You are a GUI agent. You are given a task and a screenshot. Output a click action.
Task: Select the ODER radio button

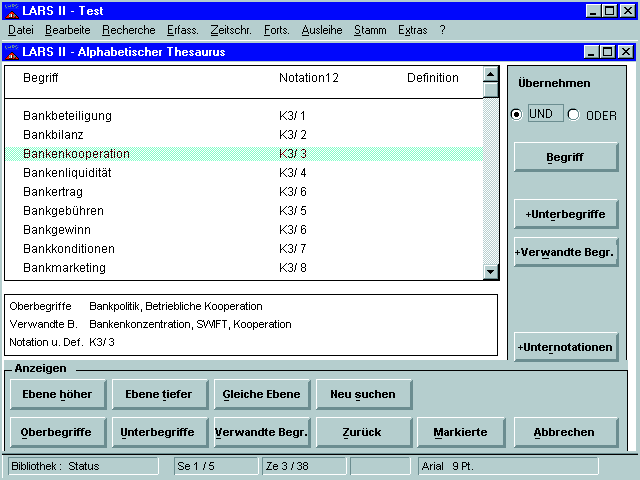pos(573,114)
